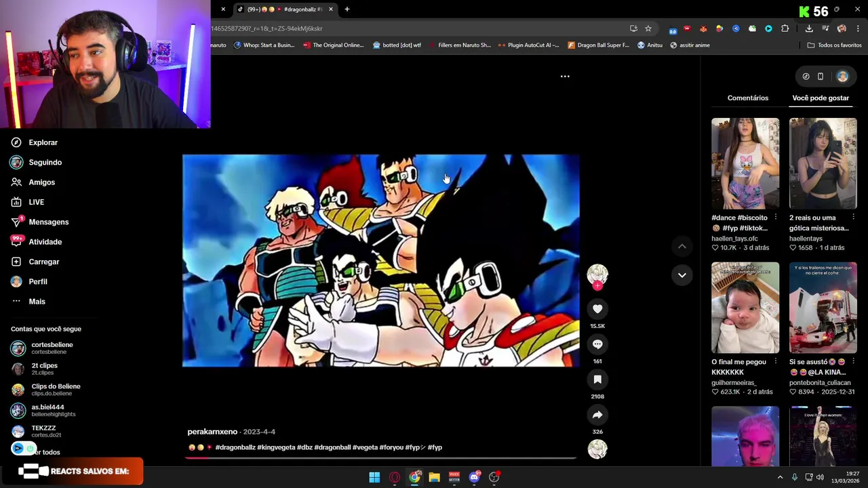Go to next video down chevron

(682, 274)
